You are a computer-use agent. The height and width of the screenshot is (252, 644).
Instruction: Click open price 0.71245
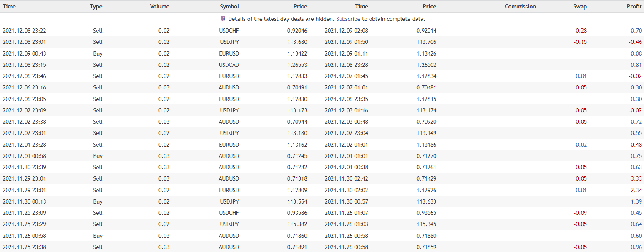pyautogui.click(x=297, y=156)
